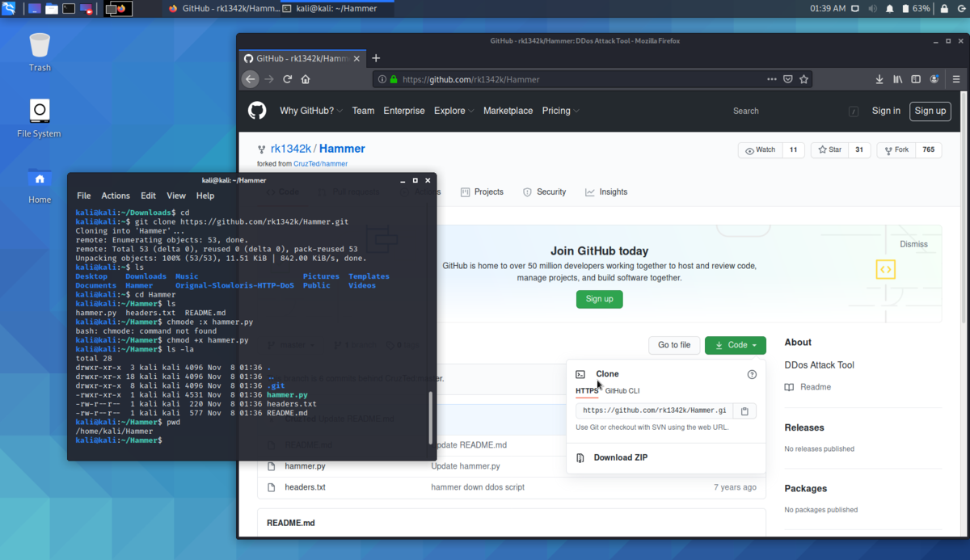Open the Help menu in terminal
This screenshot has width=970, height=560.
205,196
